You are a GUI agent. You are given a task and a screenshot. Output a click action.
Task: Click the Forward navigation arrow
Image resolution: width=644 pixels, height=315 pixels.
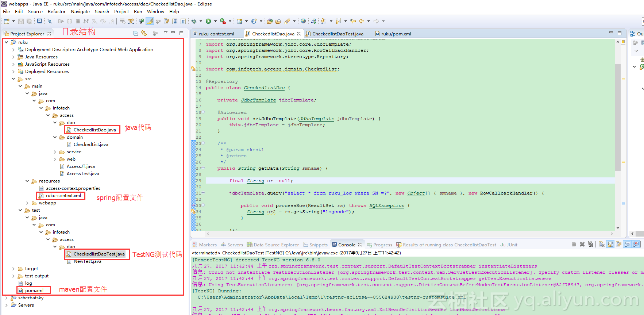[376, 21]
